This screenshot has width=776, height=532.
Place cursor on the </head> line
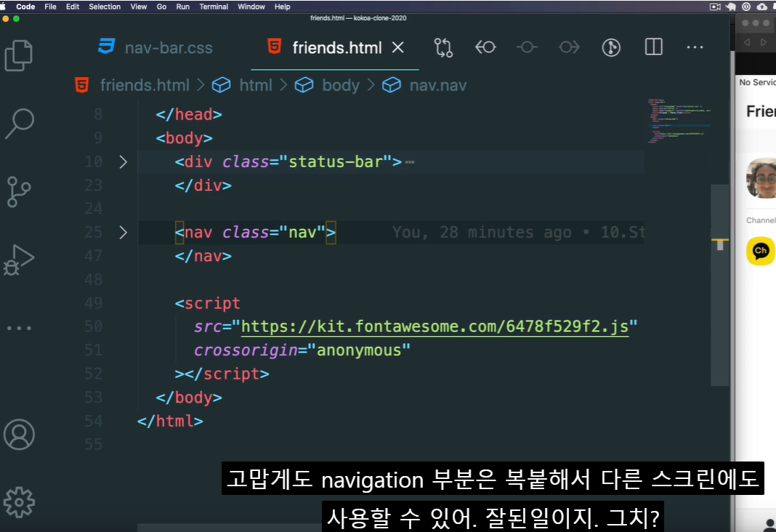pos(189,114)
